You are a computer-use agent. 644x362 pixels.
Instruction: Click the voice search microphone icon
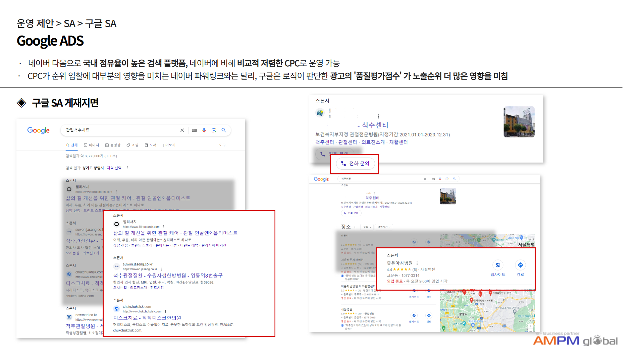[204, 130]
